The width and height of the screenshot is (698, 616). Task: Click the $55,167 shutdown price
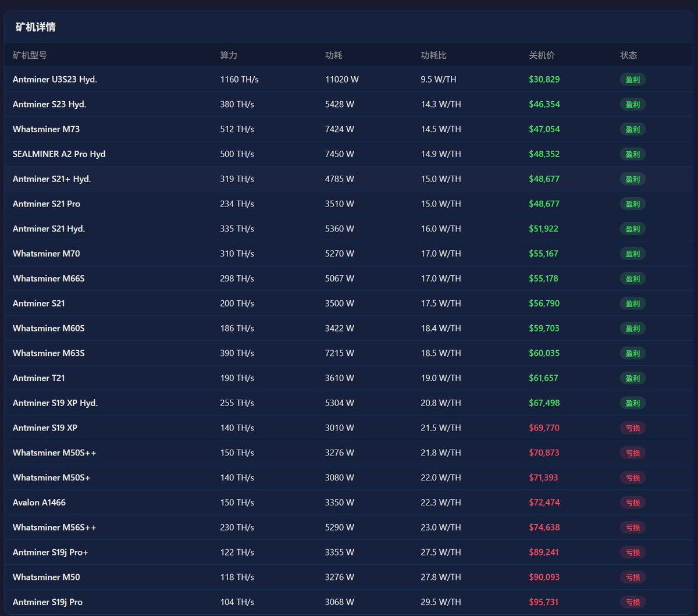click(x=544, y=254)
